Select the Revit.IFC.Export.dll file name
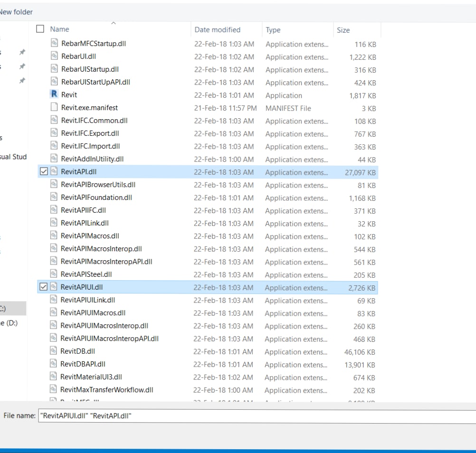This screenshot has width=476, height=453. tap(90, 133)
